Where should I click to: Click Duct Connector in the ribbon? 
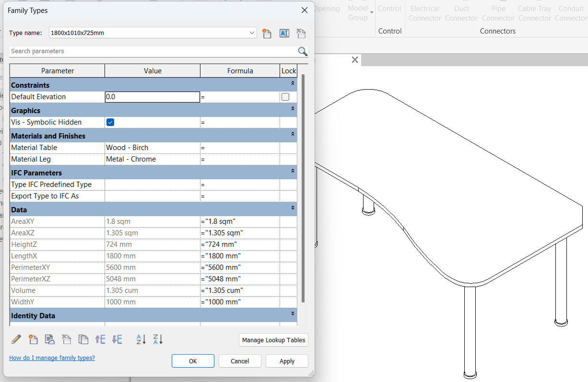[x=461, y=13]
